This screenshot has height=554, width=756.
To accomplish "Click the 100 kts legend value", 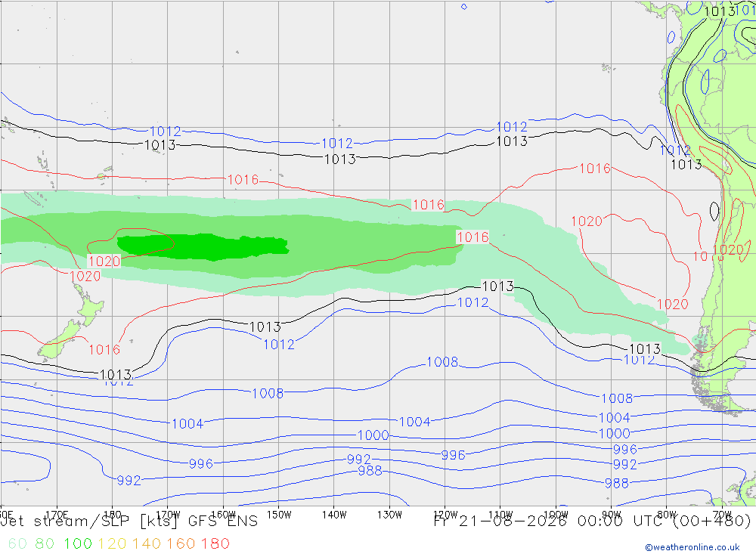I will pos(78,544).
